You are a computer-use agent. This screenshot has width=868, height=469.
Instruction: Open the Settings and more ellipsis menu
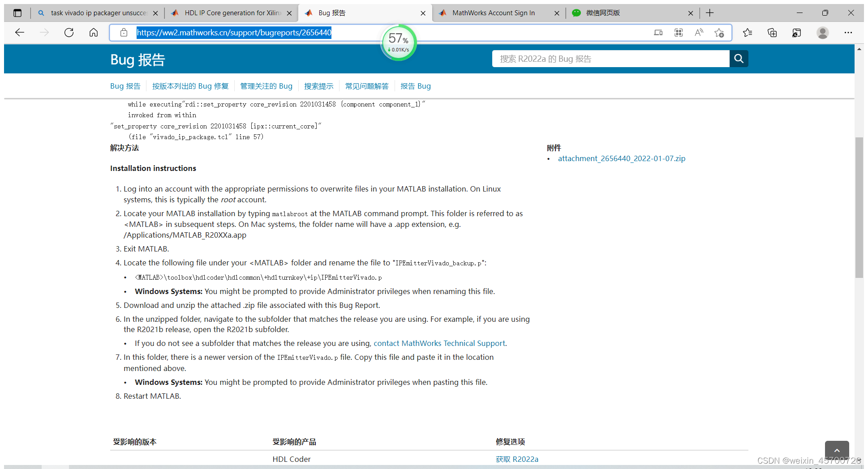point(848,32)
